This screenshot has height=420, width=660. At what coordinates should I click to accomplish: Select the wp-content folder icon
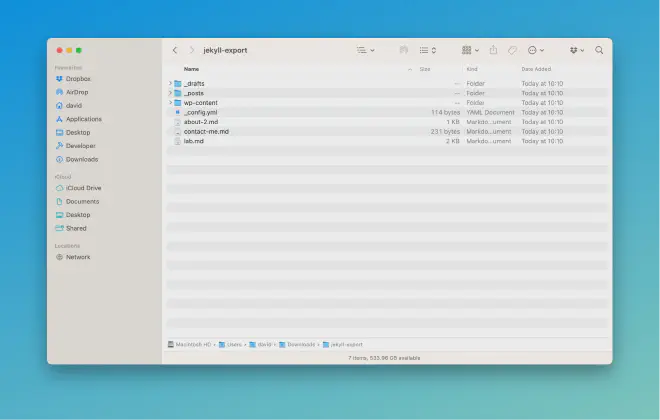pos(178,103)
